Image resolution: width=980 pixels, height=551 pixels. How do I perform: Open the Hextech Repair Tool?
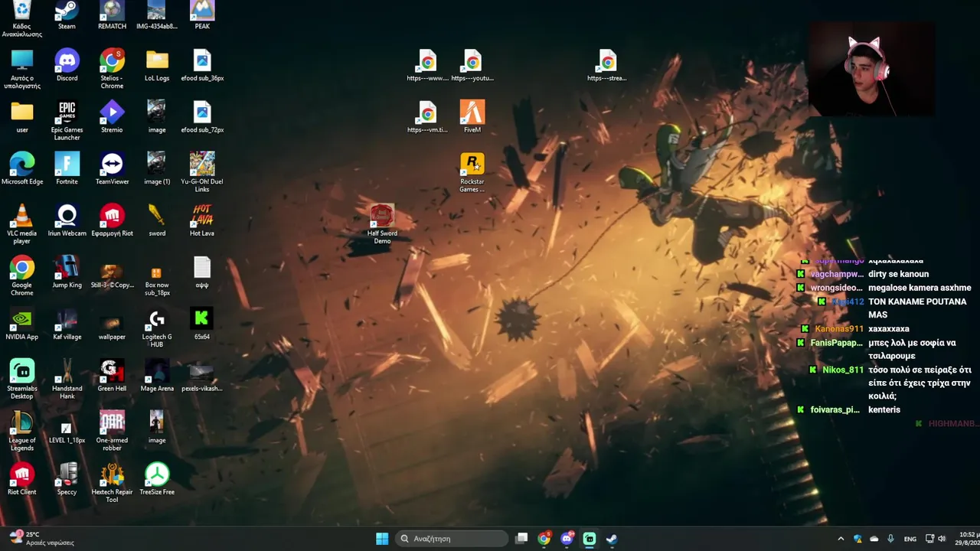click(112, 482)
